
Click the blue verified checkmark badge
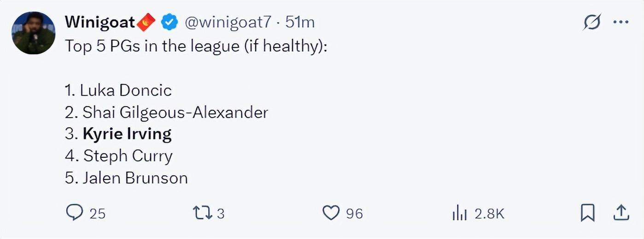(170, 22)
